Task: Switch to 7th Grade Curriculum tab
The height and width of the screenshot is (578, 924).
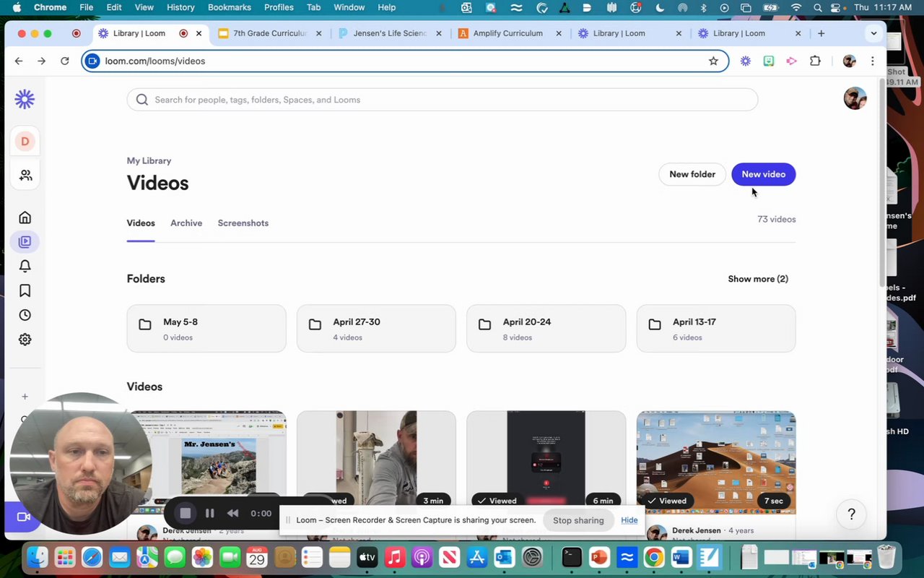Action: (269, 33)
